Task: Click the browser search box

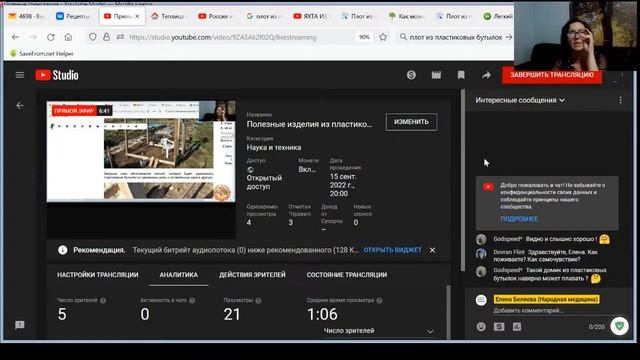Action: point(456,37)
